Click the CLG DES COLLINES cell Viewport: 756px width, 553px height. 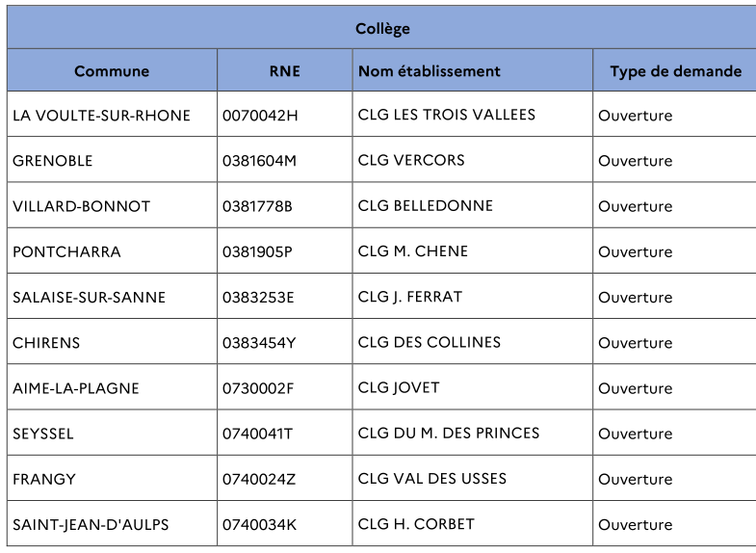[x=430, y=342]
